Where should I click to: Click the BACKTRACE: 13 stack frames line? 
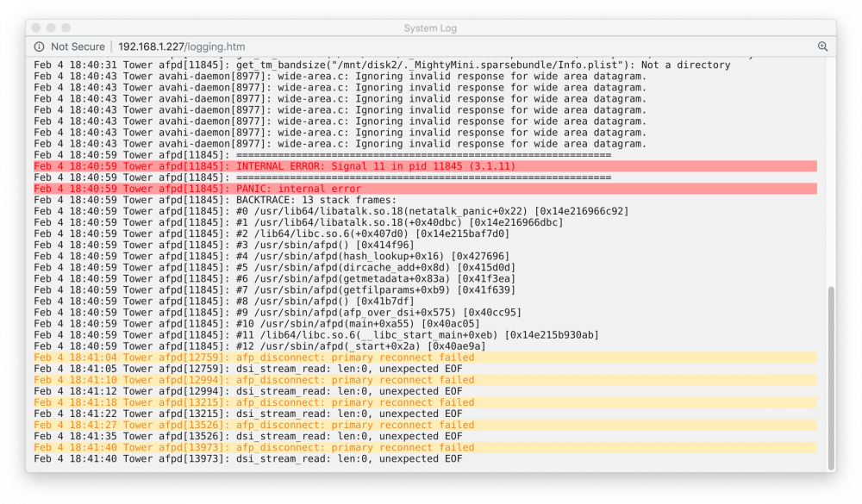coord(215,200)
